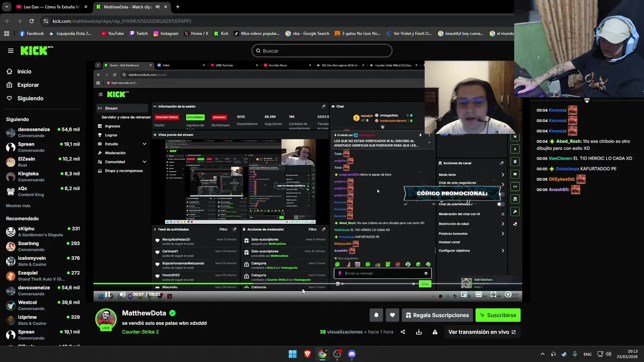Open xQc channel in the sidebar
The image size is (644, 362).
(x=43, y=191)
